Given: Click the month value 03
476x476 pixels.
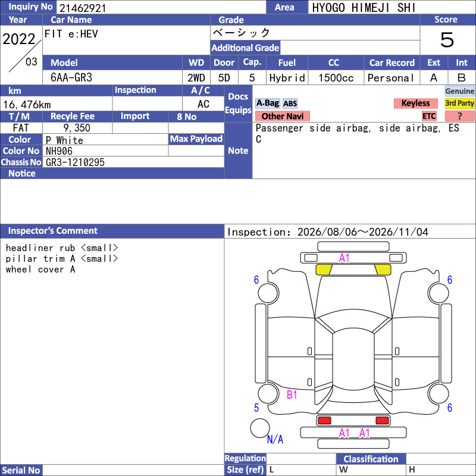Looking at the screenshot, I should click(32, 62).
